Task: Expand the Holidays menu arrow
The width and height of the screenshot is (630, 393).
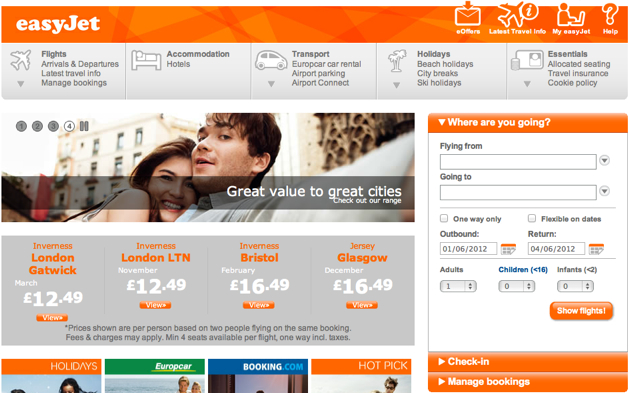Action: coord(397,85)
